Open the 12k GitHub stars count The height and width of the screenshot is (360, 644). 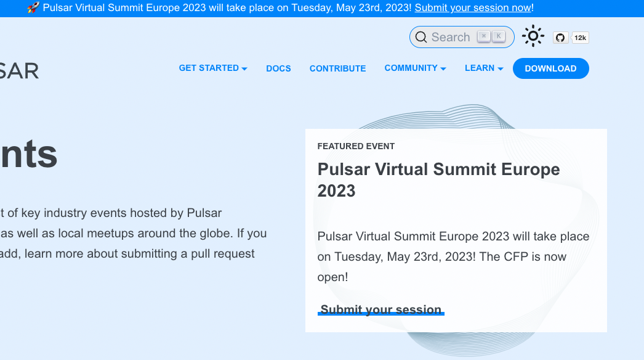tap(580, 38)
